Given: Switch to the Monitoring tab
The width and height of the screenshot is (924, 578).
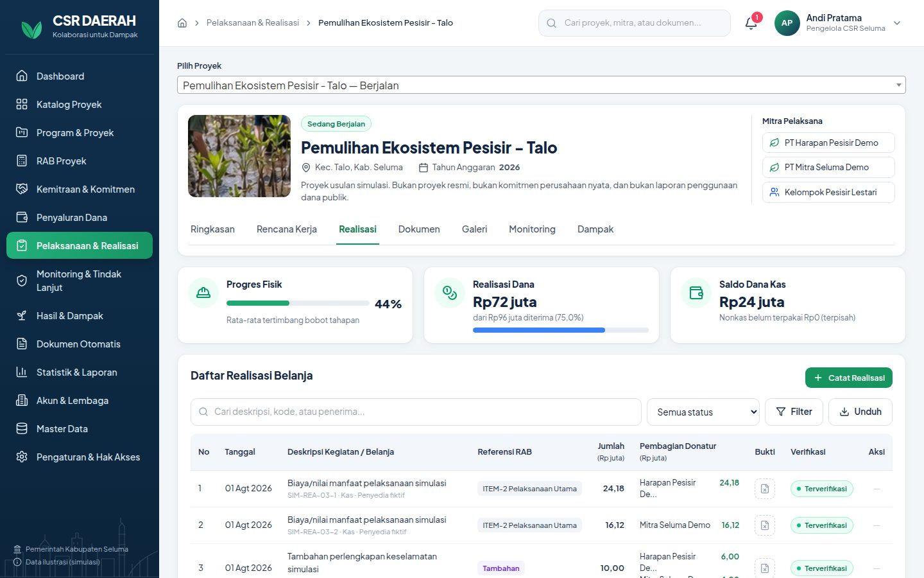Looking at the screenshot, I should (532, 229).
